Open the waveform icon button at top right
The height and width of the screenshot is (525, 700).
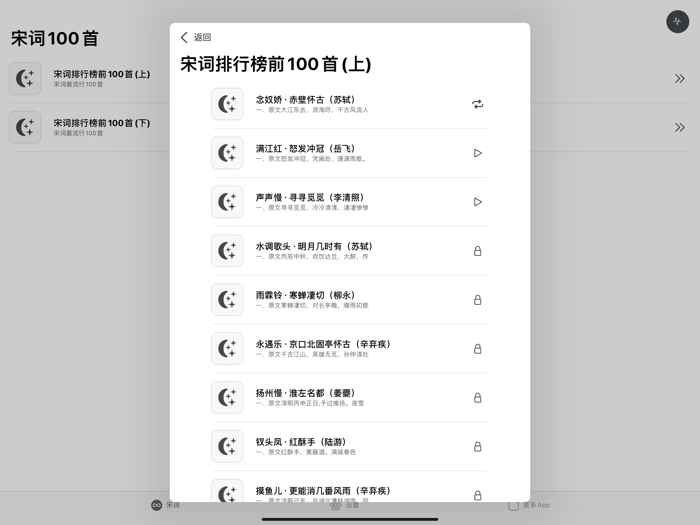[x=677, y=21]
